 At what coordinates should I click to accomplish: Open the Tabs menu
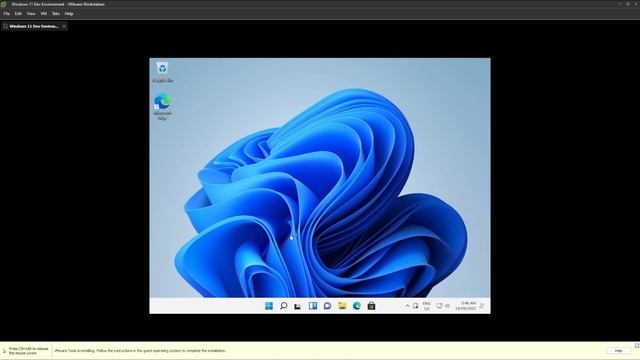coord(56,13)
